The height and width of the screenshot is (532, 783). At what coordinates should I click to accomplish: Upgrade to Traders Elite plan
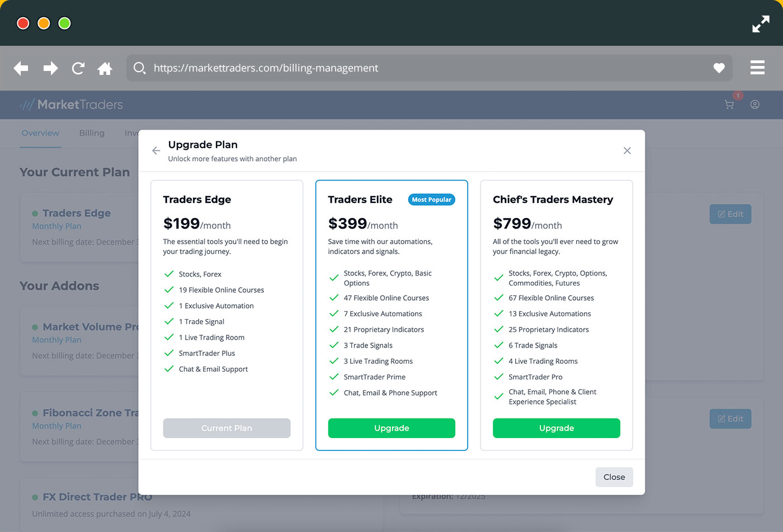click(x=391, y=428)
